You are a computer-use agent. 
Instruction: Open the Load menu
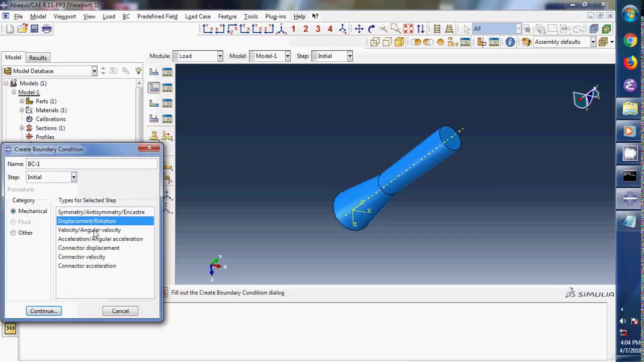point(109,16)
